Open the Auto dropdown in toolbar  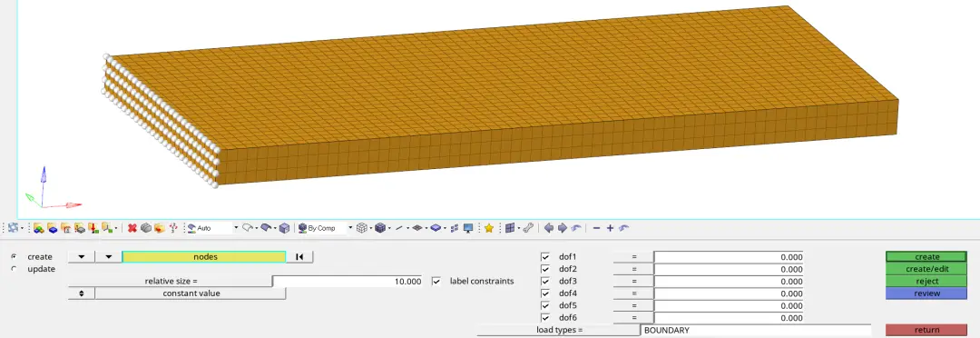click(x=213, y=228)
